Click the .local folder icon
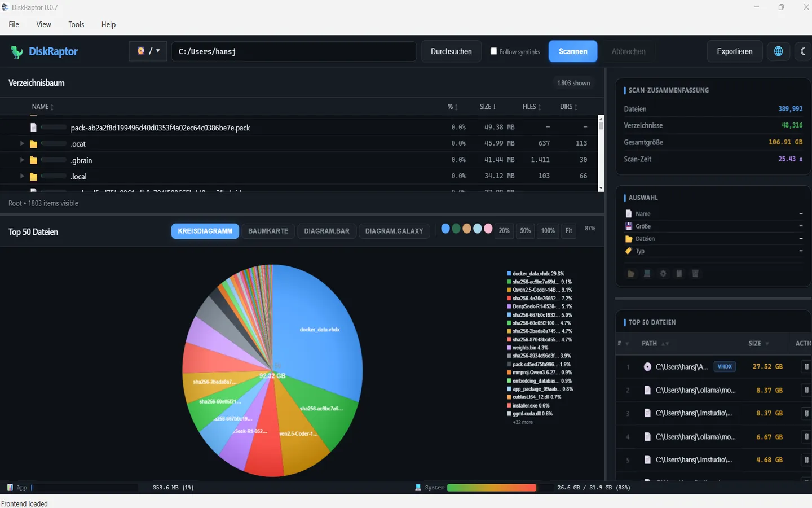This screenshot has height=508, width=812. tap(33, 176)
